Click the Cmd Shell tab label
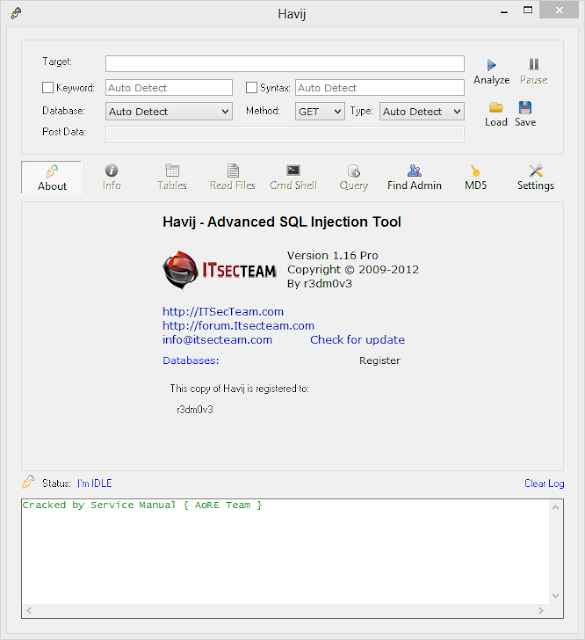Image resolution: width=585 pixels, height=640 pixels. tap(293, 185)
